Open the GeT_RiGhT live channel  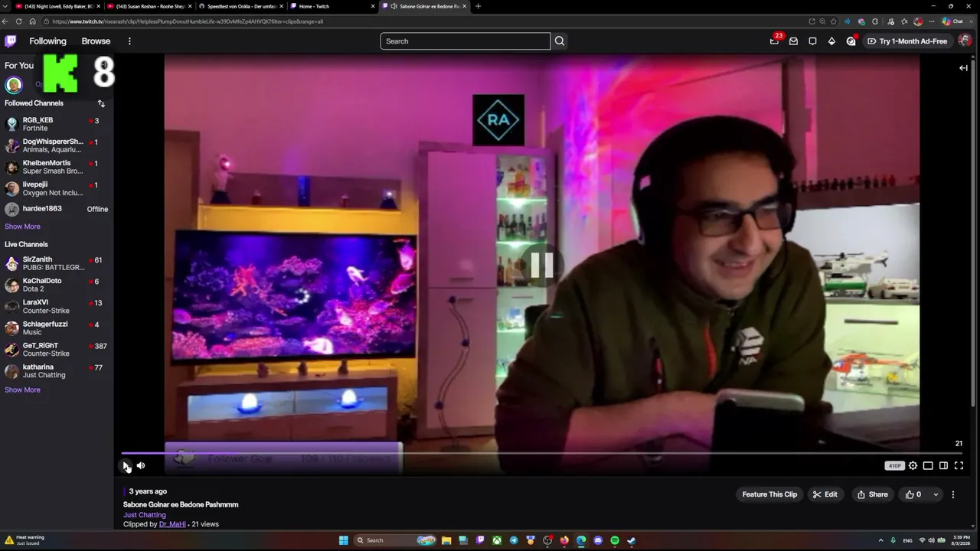pos(57,349)
